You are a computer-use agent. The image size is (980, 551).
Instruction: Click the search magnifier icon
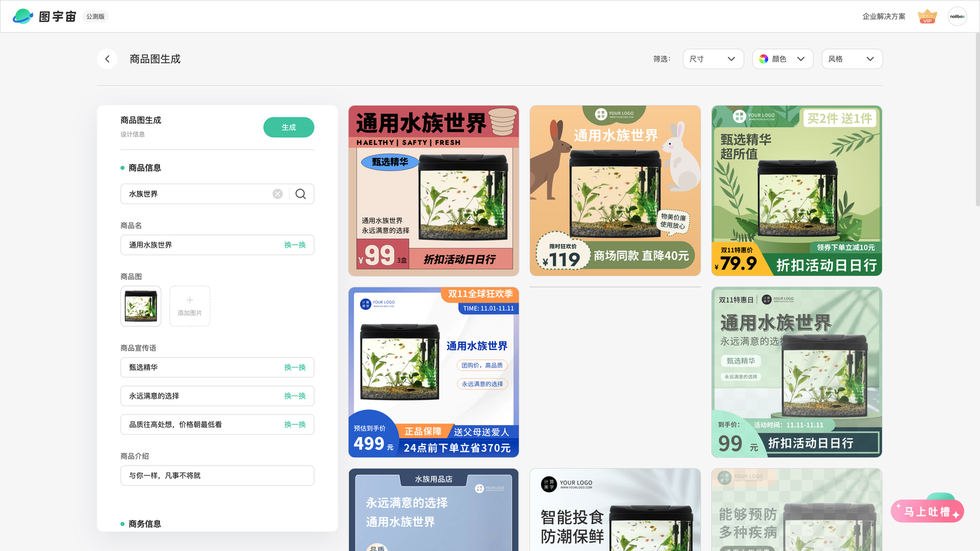(x=301, y=194)
